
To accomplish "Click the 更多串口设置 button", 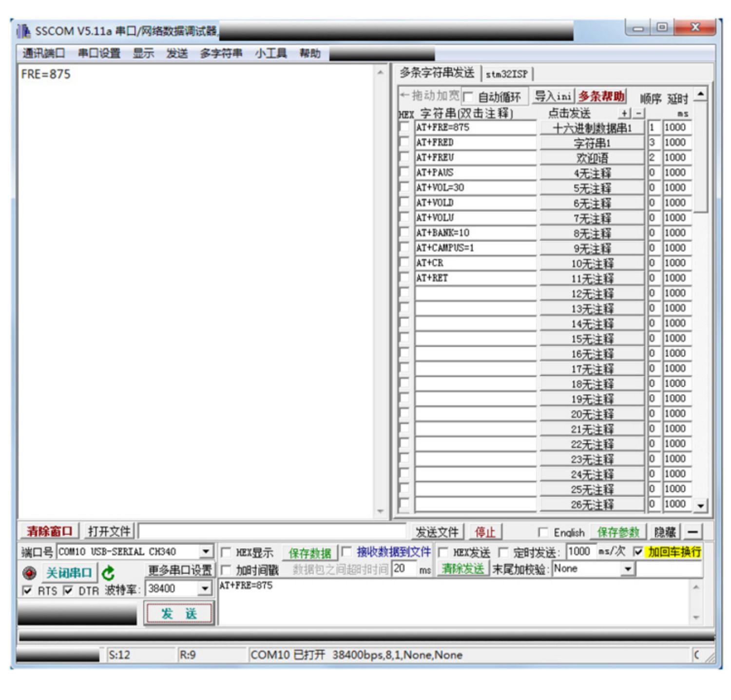I will click(x=180, y=570).
